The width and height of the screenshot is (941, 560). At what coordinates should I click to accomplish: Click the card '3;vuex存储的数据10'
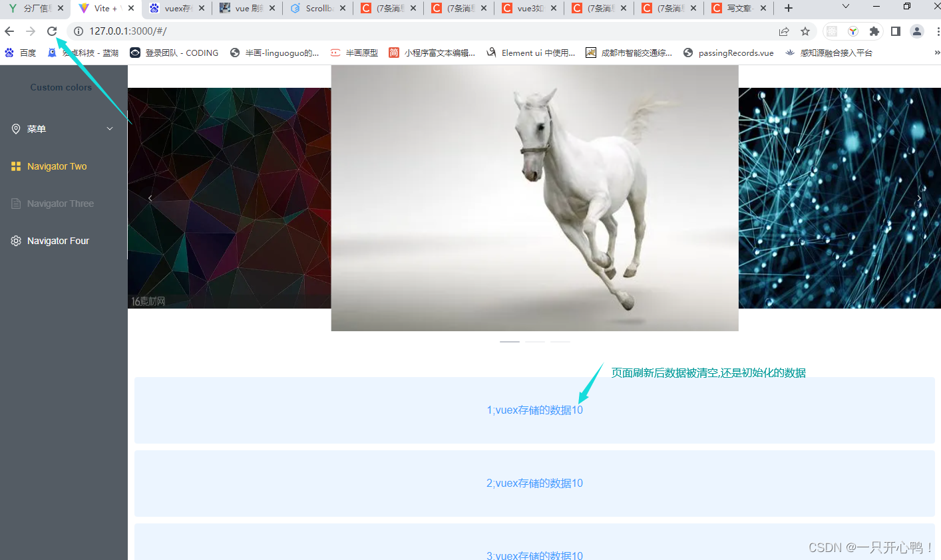(x=534, y=542)
